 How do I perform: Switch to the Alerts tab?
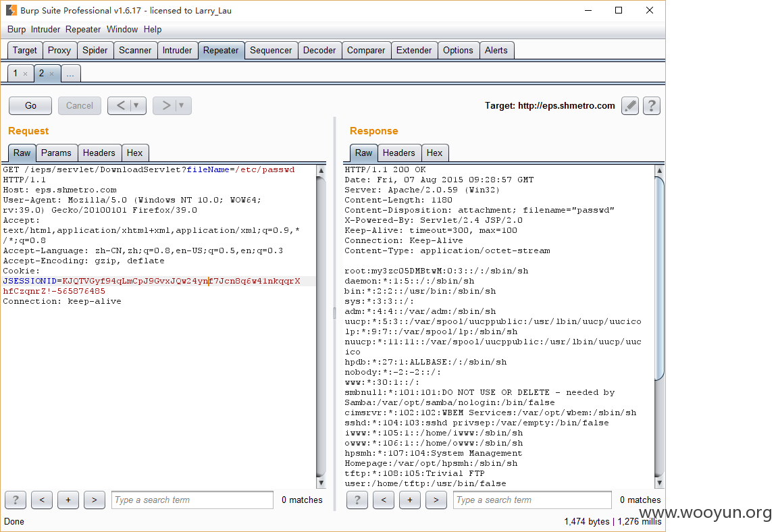tap(496, 50)
